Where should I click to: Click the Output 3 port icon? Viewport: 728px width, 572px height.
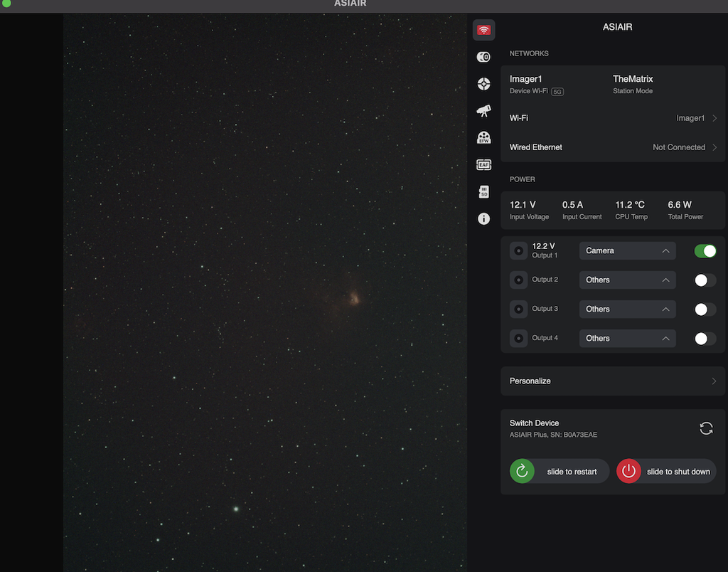tap(518, 309)
